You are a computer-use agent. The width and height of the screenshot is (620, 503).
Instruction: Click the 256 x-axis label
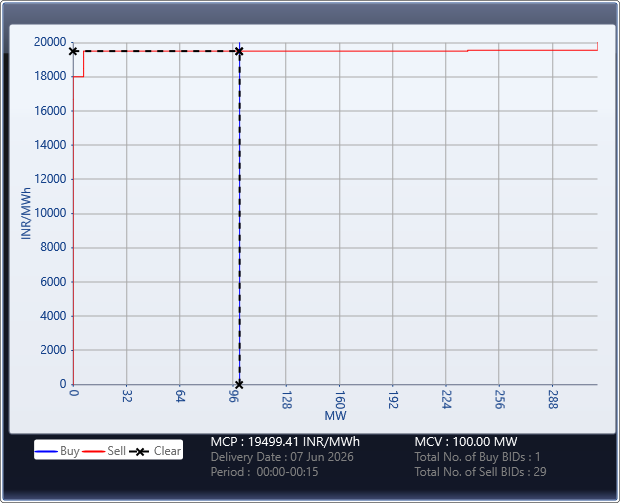499,400
